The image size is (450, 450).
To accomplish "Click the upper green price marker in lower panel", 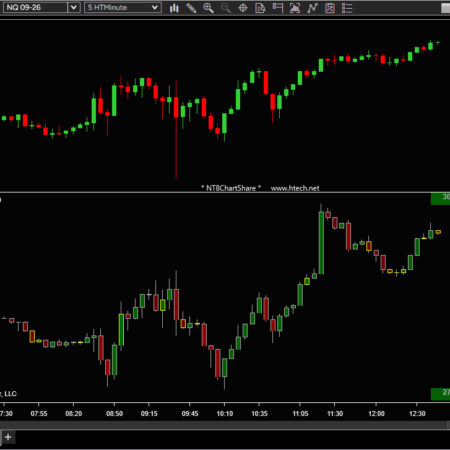I will point(440,198).
